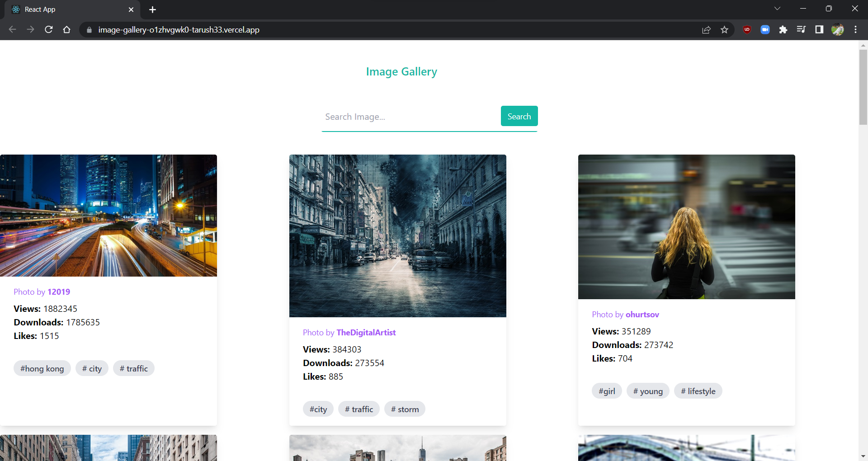Select # traffic tag on 12019 card
The height and width of the screenshot is (461, 868).
click(134, 368)
